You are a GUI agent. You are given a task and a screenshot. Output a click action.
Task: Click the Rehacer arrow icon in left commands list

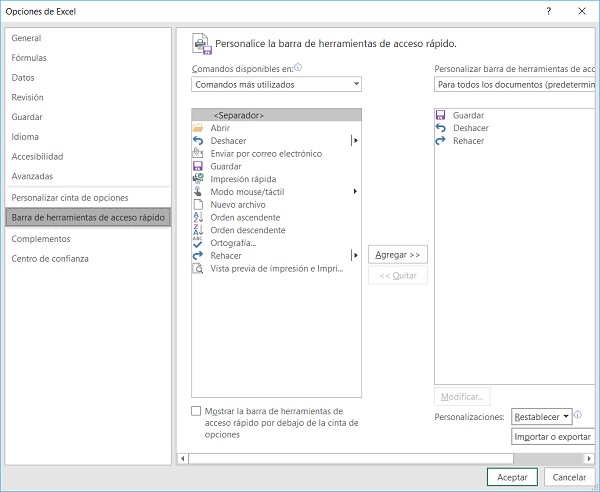(x=198, y=256)
